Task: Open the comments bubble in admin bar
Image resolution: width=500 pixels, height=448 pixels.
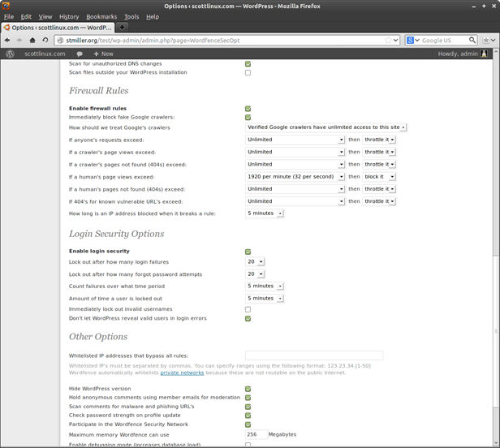Action: point(81,54)
